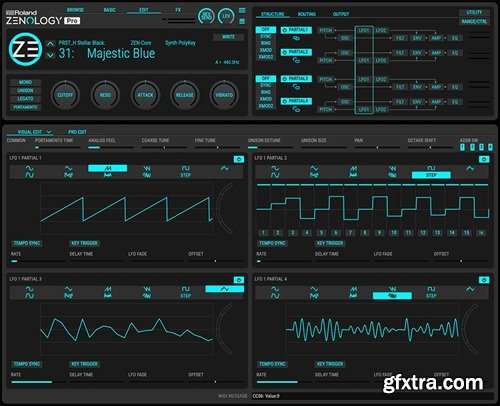Click the CUTOFF knob

tap(65, 95)
